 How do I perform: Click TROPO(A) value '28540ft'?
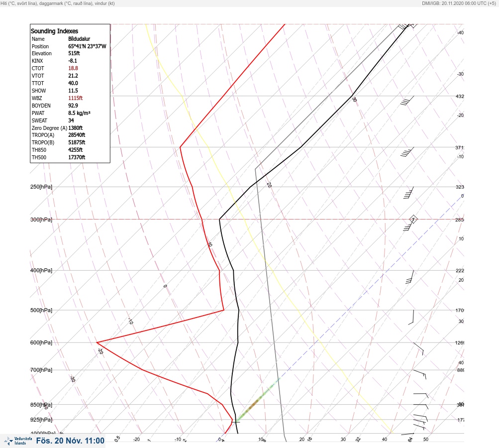pyautogui.click(x=77, y=135)
